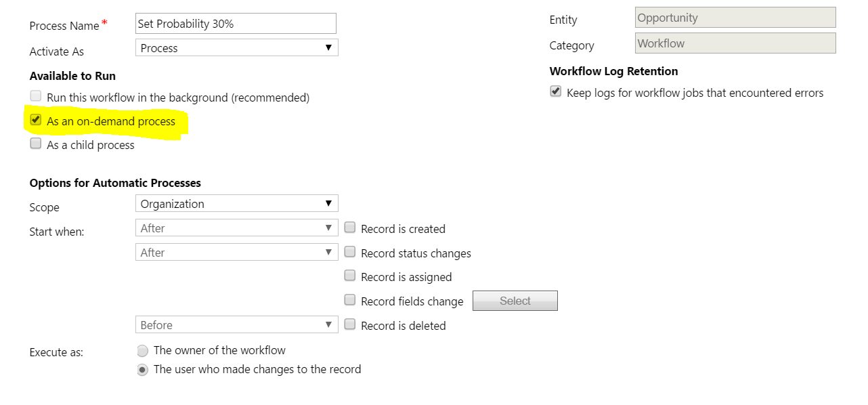Screen dimensions: 868x405
Task: Click the Process Name text field
Action: pos(236,24)
